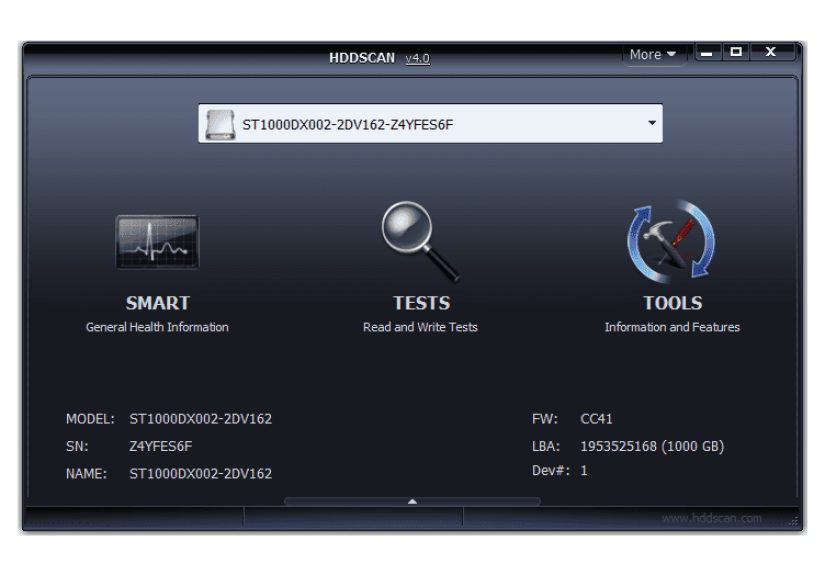Viewport: 825px width, 575px height.
Task: Maximize the HDDScan window
Action: pyautogui.click(x=736, y=52)
